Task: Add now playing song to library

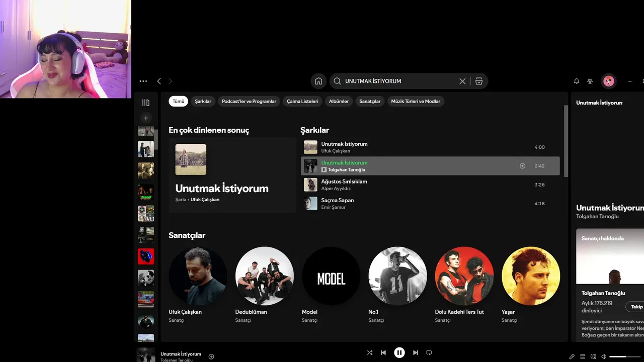Action: [211, 356]
